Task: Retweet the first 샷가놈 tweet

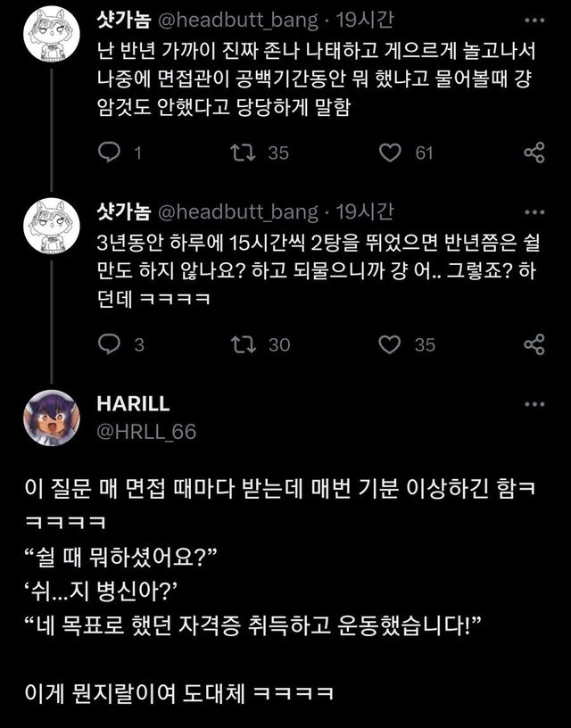Action: click(243, 153)
